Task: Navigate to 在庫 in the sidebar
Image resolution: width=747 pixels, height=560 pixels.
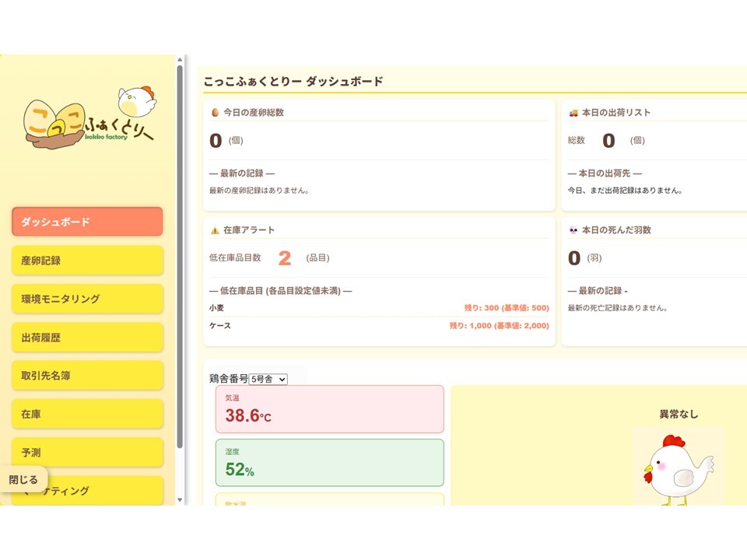Action: 87,415
